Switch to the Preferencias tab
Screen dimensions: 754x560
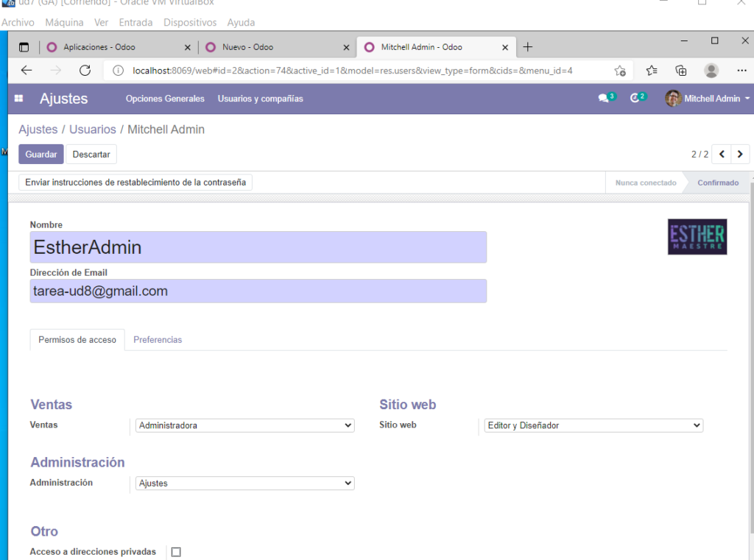point(158,340)
